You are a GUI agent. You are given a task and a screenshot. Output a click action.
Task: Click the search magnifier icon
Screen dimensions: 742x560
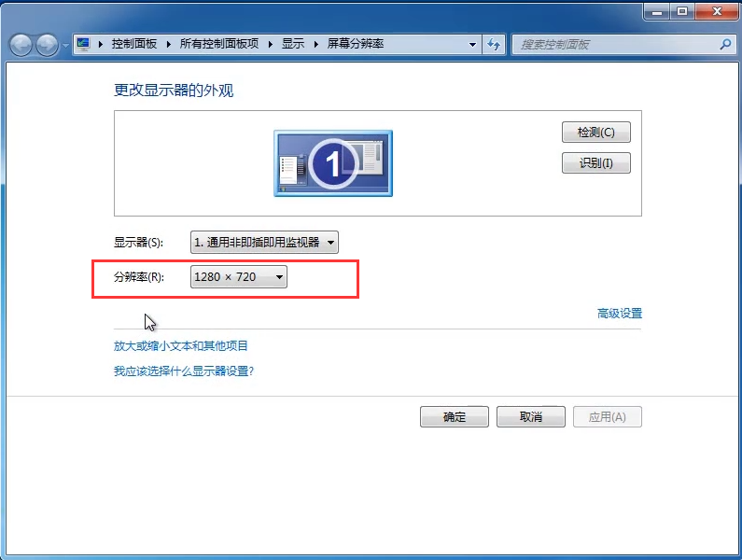coord(725,45)
